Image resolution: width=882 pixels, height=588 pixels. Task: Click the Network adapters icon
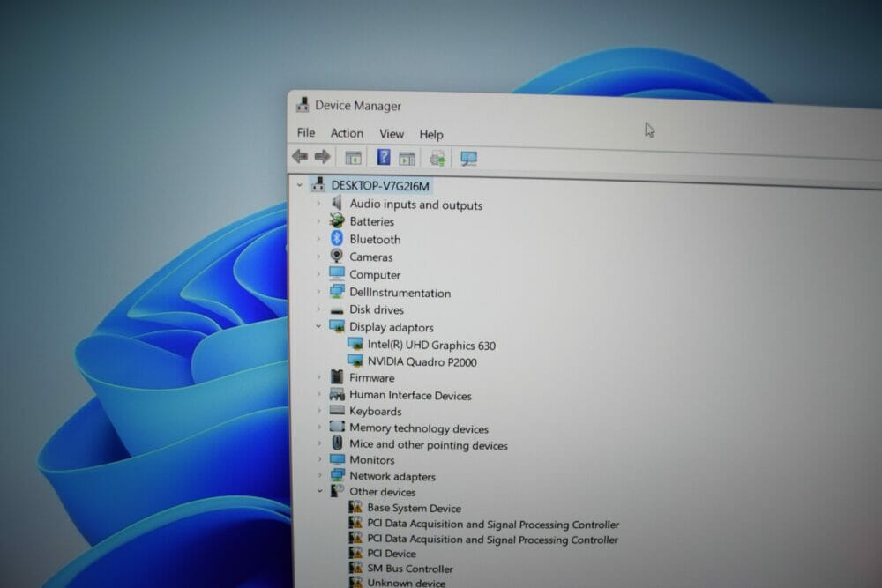click(x=338, y=475)
